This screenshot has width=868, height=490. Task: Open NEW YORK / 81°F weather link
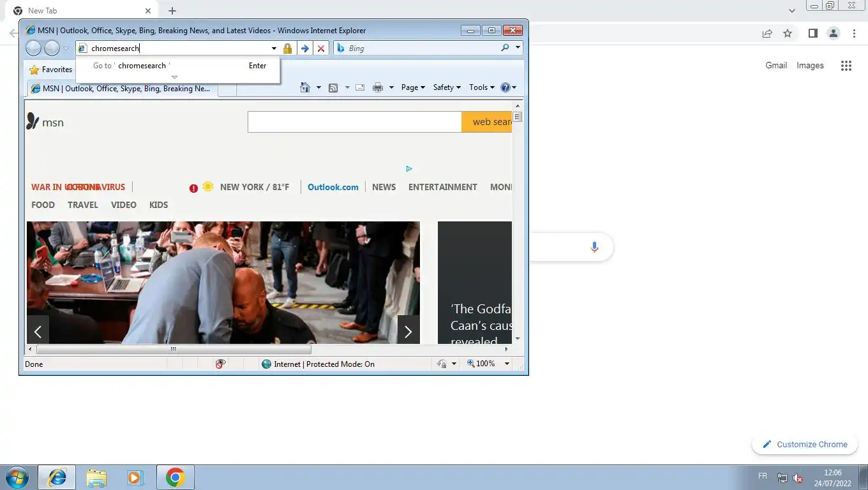[x=255, y=187]
